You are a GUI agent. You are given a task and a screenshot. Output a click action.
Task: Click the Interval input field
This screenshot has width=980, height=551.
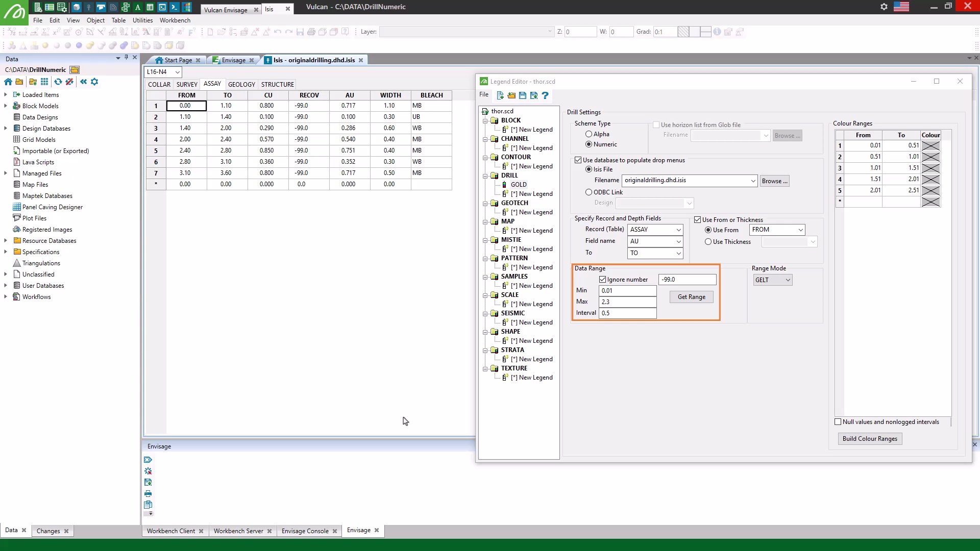click(627, 313)
